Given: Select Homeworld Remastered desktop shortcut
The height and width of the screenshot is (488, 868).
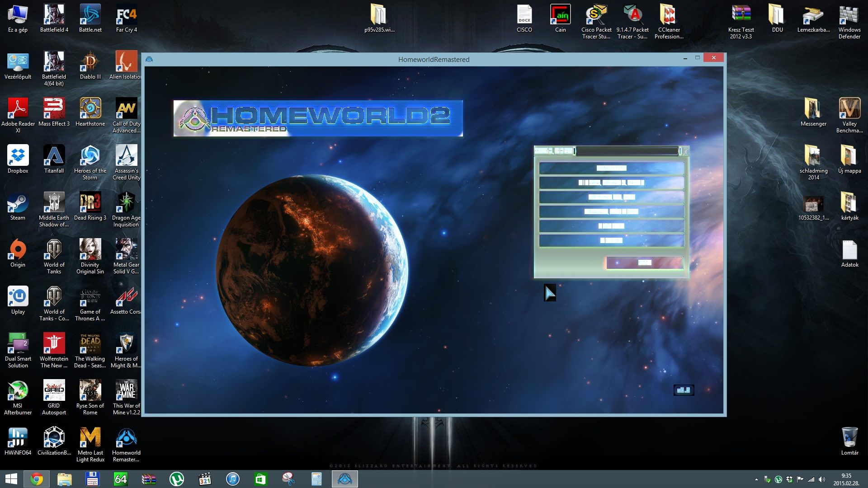Looking at the screenshot, I should pyautogui.click(x=126, y=445).
